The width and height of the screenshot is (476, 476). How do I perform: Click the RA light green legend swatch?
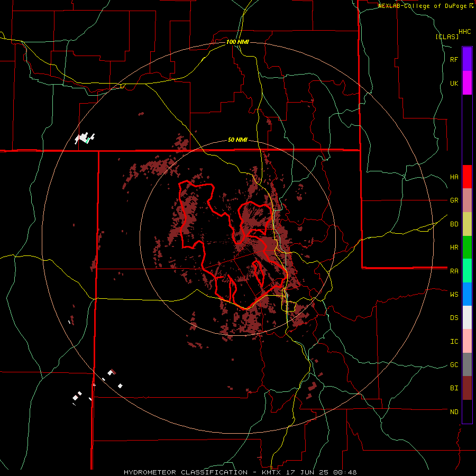(467, 271)
